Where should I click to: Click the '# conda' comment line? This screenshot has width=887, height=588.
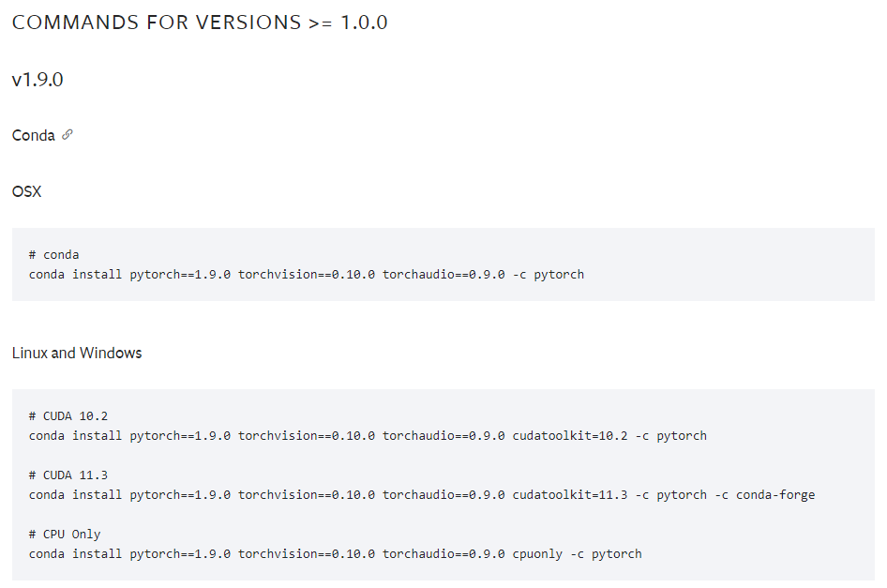(x=53, y=254)
